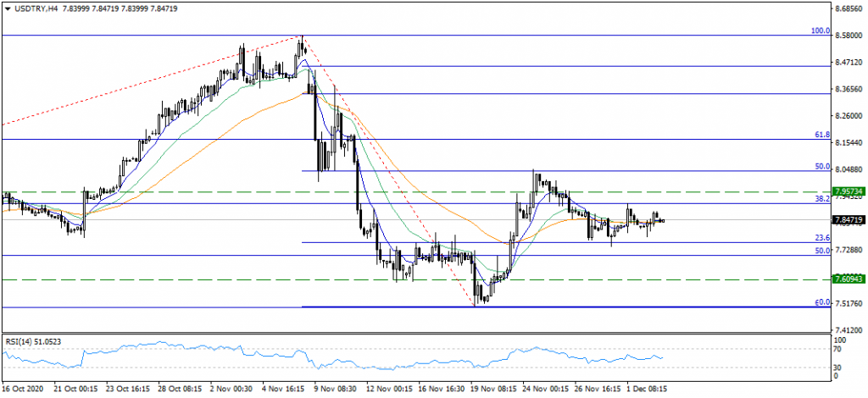Click the black 7.84719 current price tag
Viewport: 868px width, 398px height.
[x=849, y=220]
